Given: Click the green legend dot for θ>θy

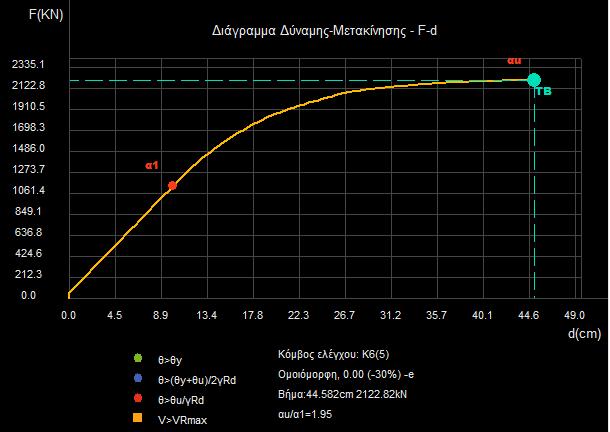Looking at the screenshot, I should click(138, 358).
